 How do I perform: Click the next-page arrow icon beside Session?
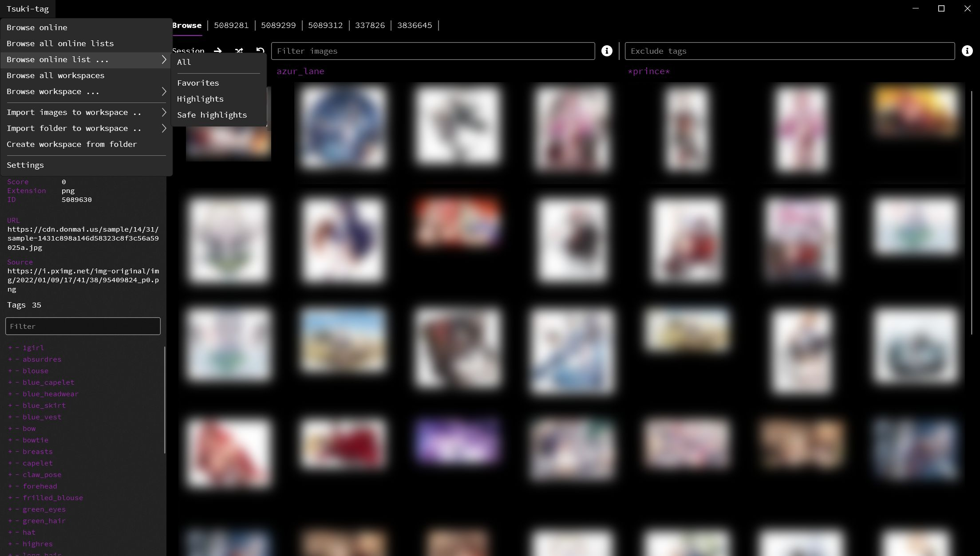pyautogui.click(x=217, y=51)
